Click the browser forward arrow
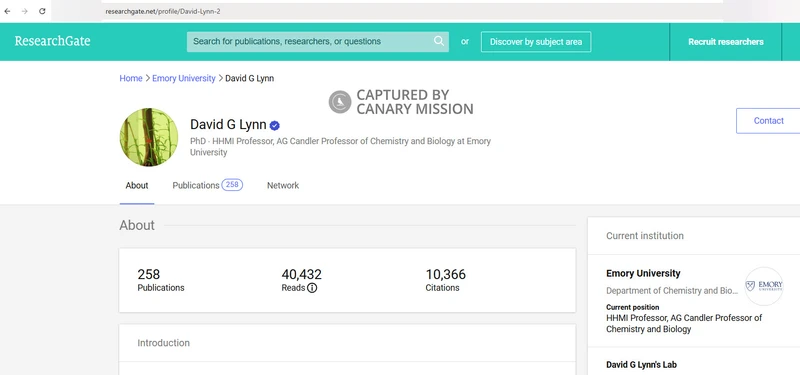800x375 pixels. click(x=24, y=11)
